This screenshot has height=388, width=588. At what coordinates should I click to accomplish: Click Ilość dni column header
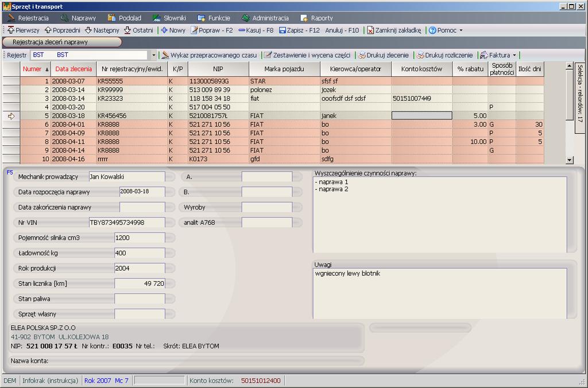pos(530,69)
